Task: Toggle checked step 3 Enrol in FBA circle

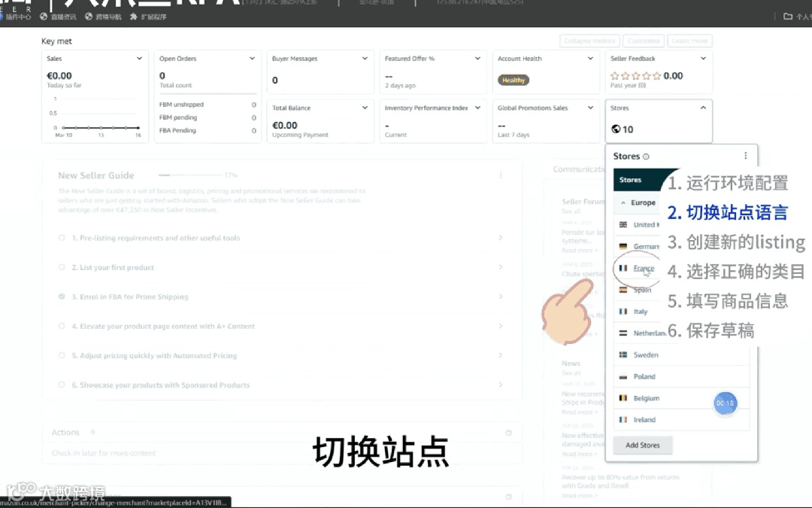Action: point(62,297)
